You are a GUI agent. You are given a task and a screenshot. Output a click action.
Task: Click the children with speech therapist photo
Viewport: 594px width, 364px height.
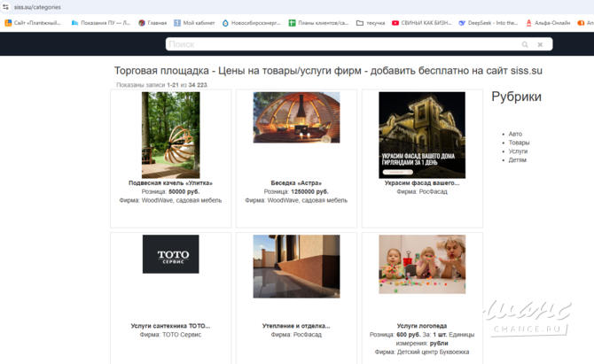click(422, 264)
